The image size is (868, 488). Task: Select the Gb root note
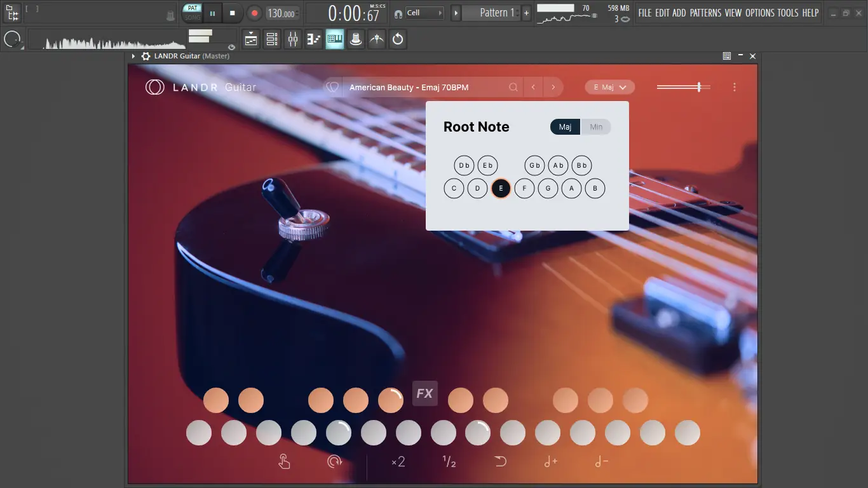[535, 166]
